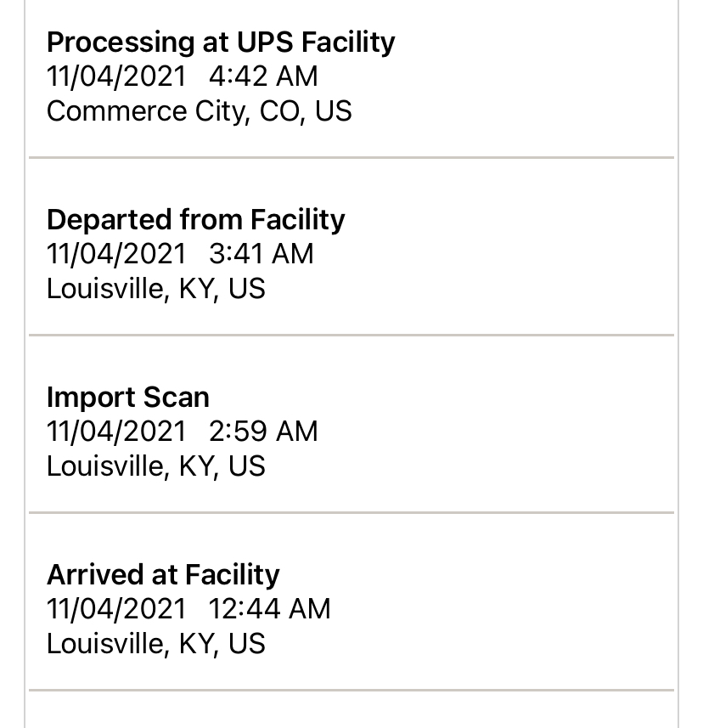This screenshot has height=728, width=703.
Task: Click the 4:42 AM time text
Action: (x=263, y=76)
